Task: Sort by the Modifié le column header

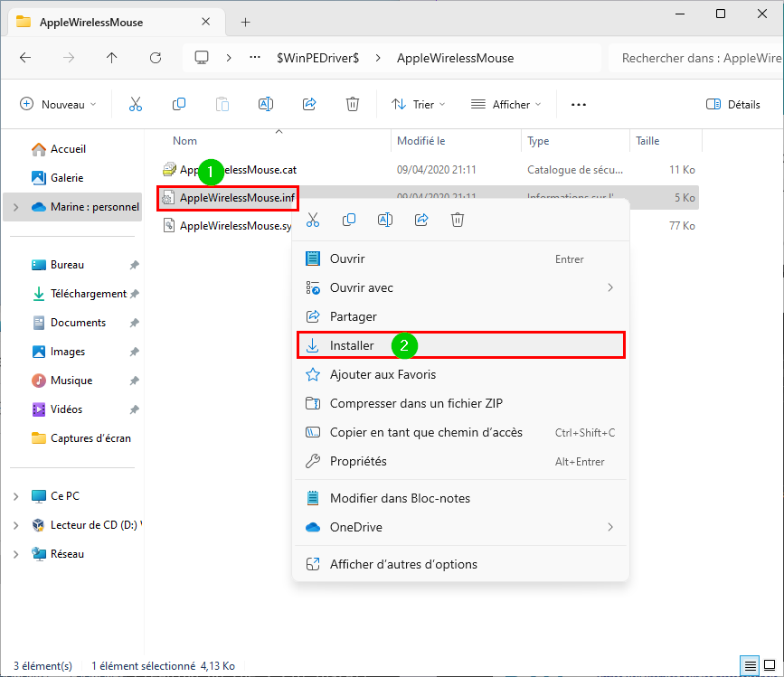Action: (421, 141)
